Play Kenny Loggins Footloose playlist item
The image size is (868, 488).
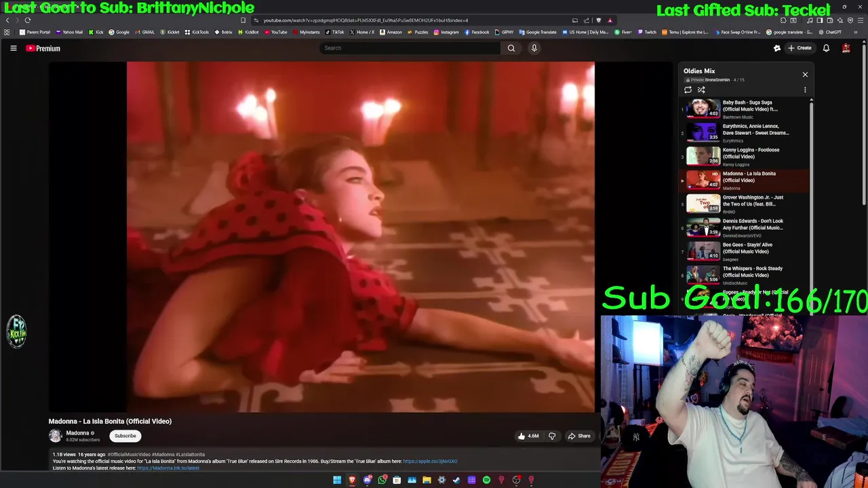tap(746, 156)
